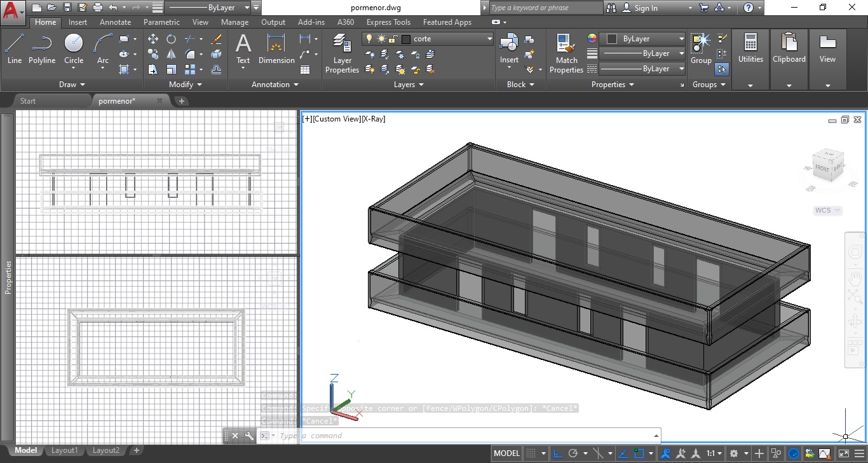Open the Clipboard panel
Screen dimensions: 868x463
coord(789,60)
